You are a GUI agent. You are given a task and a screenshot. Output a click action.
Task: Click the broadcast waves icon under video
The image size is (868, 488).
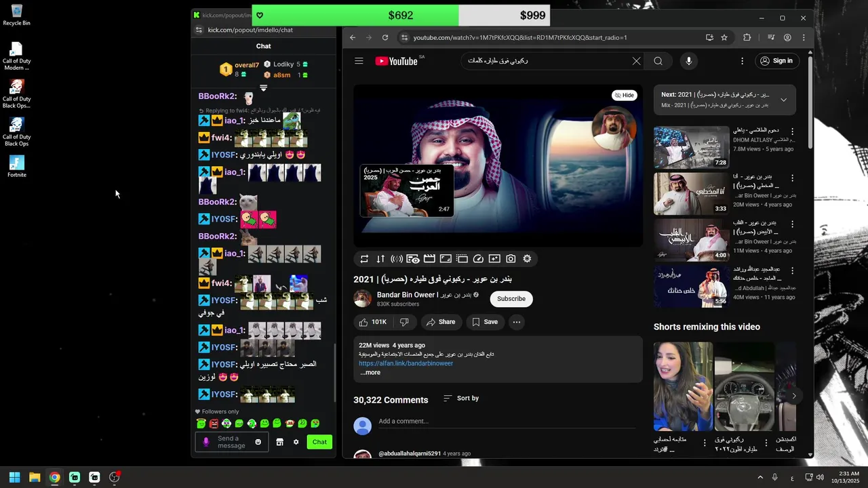pyautogui.click(x=397, y=259)
